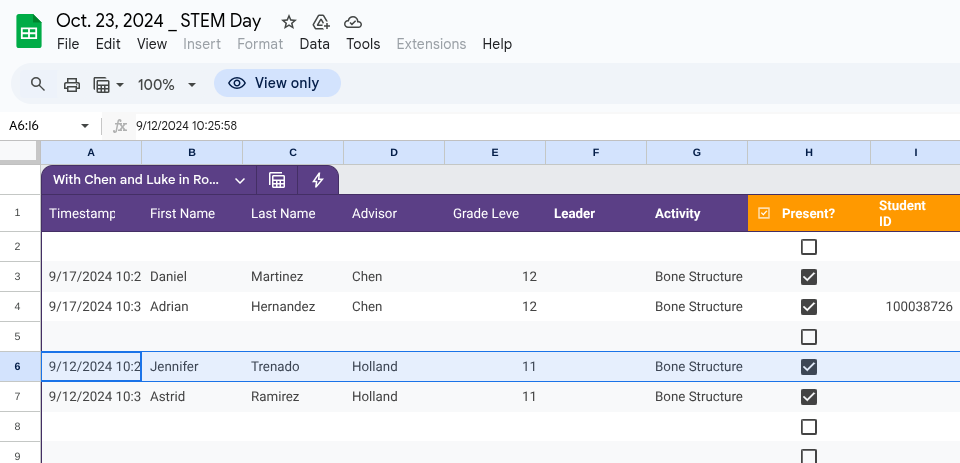
Task: Open the name box dropdown arrow
Action: click(x=85, y=126)
